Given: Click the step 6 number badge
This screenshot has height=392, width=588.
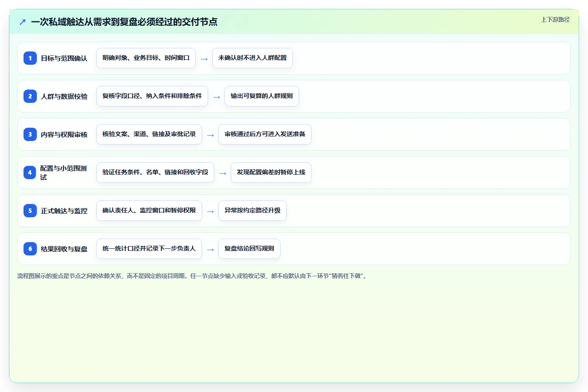Looking at the screenshot, I should tap(30, 249).
